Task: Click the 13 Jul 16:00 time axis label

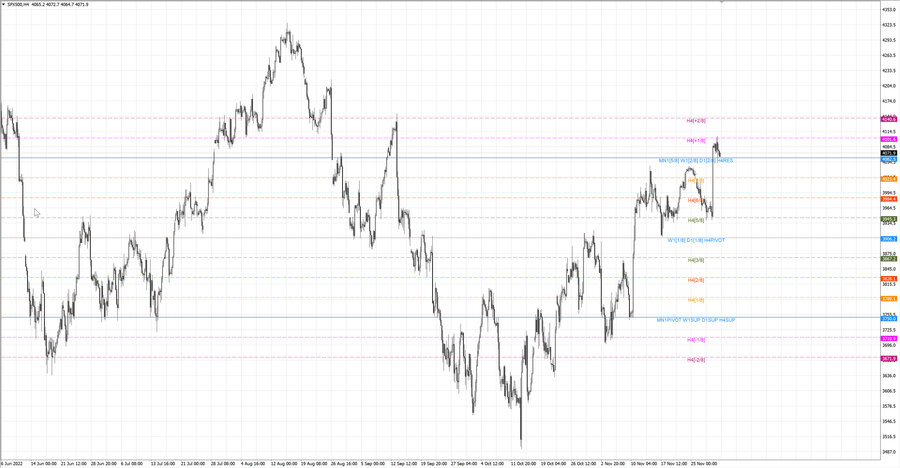Action: pyautogui.click(x=163, y=463)
